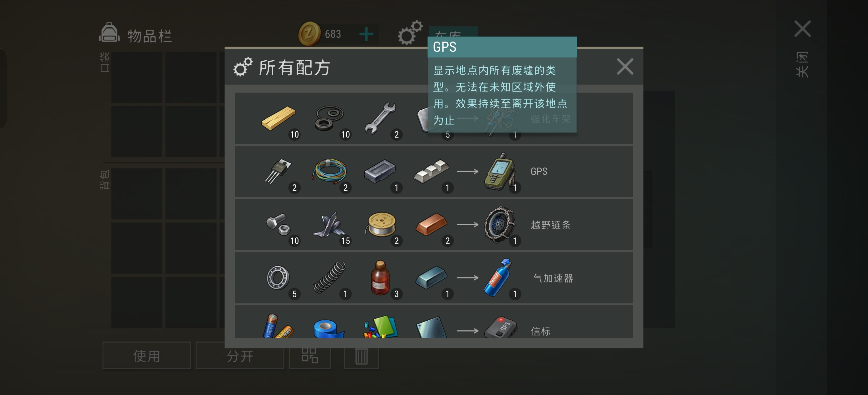Select the blue tape roll icon
Screen dimensions: 868x395
(329, 328)
